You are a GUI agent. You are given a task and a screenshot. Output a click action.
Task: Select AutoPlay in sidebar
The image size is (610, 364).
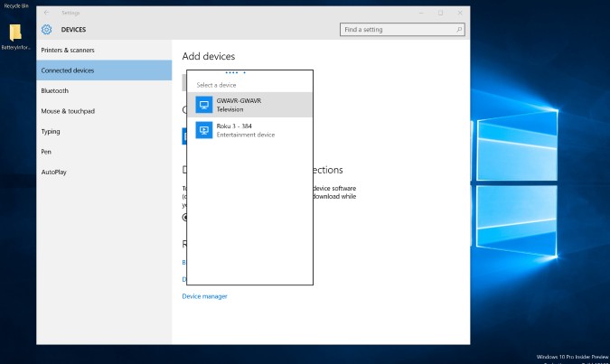54,172
